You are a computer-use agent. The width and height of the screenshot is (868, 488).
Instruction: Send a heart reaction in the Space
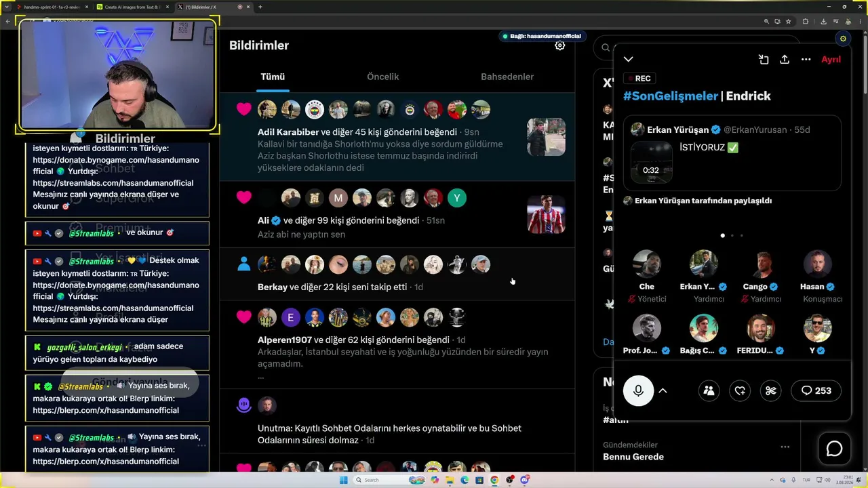740,390
